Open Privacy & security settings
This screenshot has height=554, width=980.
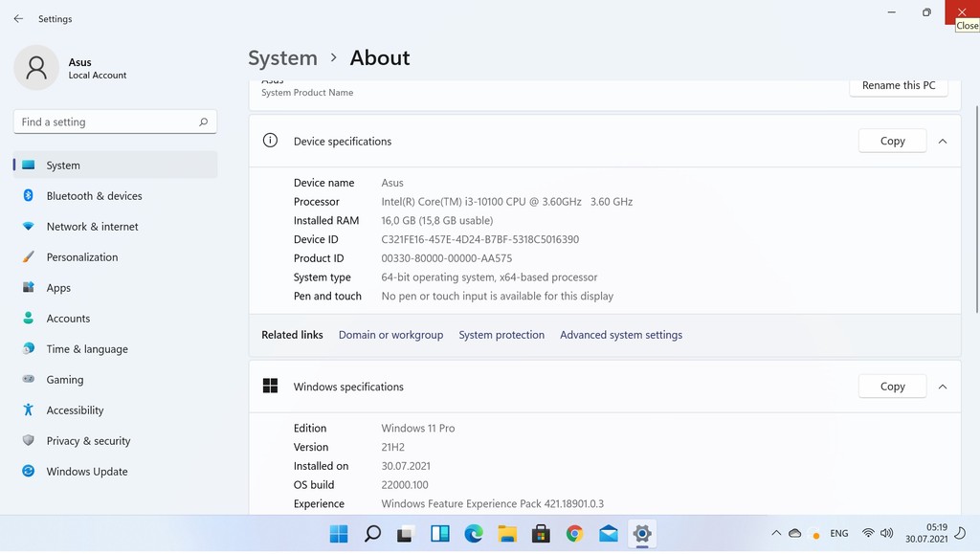pos(115,441)
